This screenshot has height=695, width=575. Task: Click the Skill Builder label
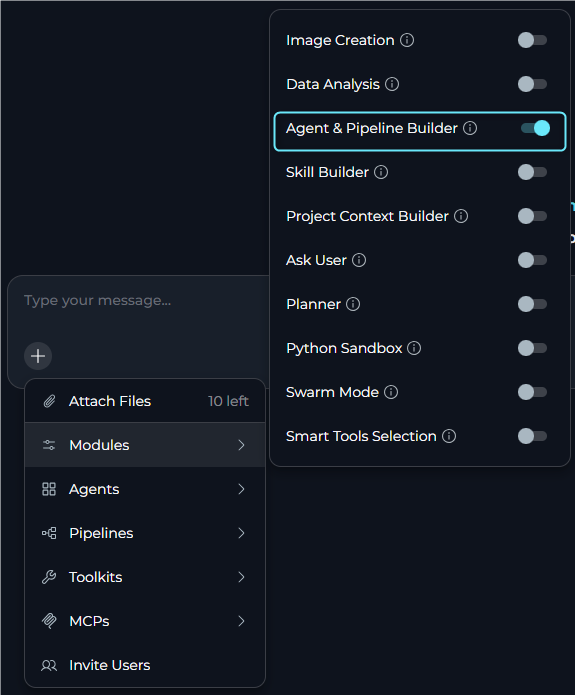coord(327,172)
